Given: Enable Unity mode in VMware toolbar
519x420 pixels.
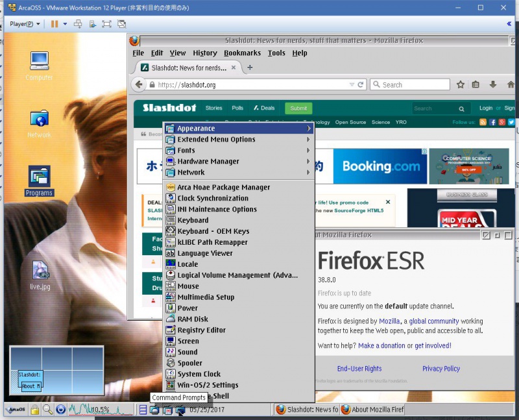Looking at the screenshot, I should point(122,24).
